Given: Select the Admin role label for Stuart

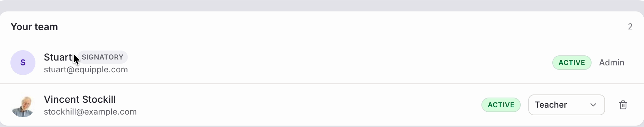Looking at the screenshot, I should point(612,63).
